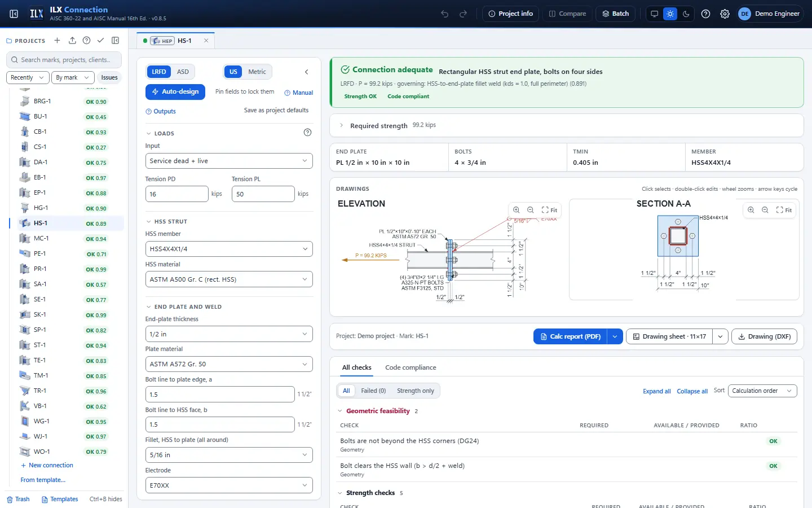Open End-plate thickness dropdown

tap(229, 334)
